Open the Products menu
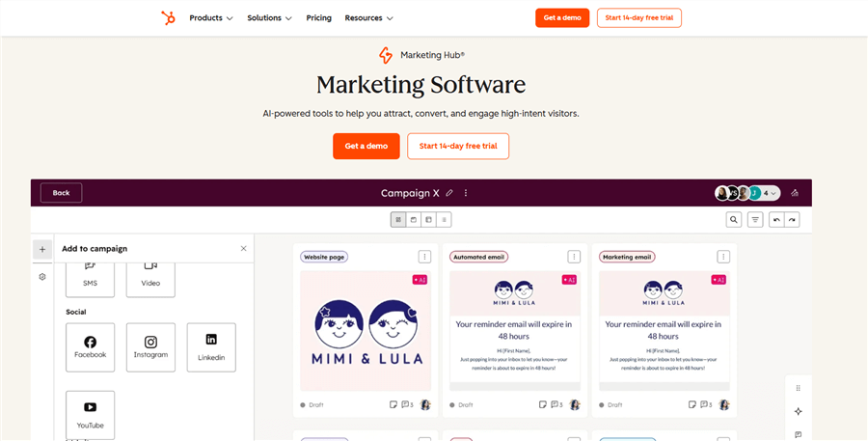This screenshot has height=441, width=868. point(211,17)
